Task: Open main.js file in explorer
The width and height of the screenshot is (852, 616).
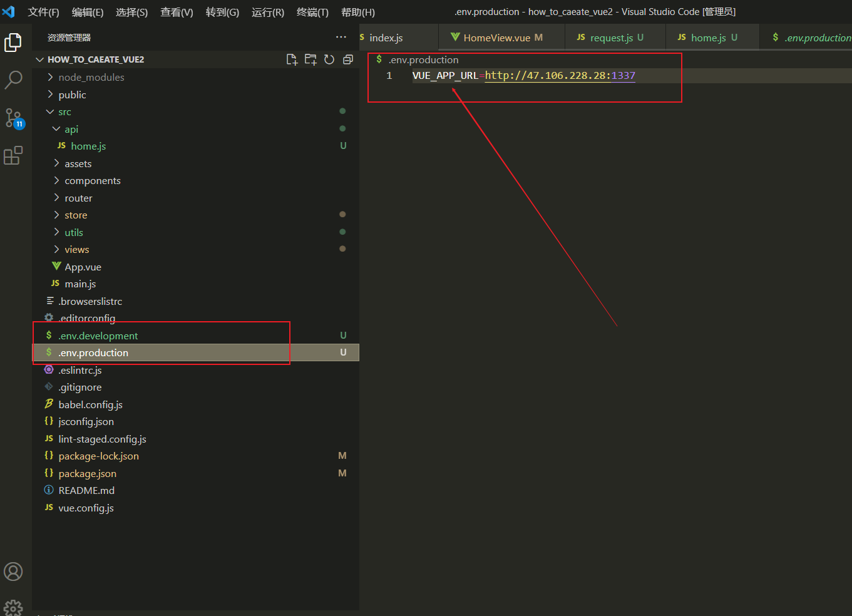Action: [x=196, y=284]
